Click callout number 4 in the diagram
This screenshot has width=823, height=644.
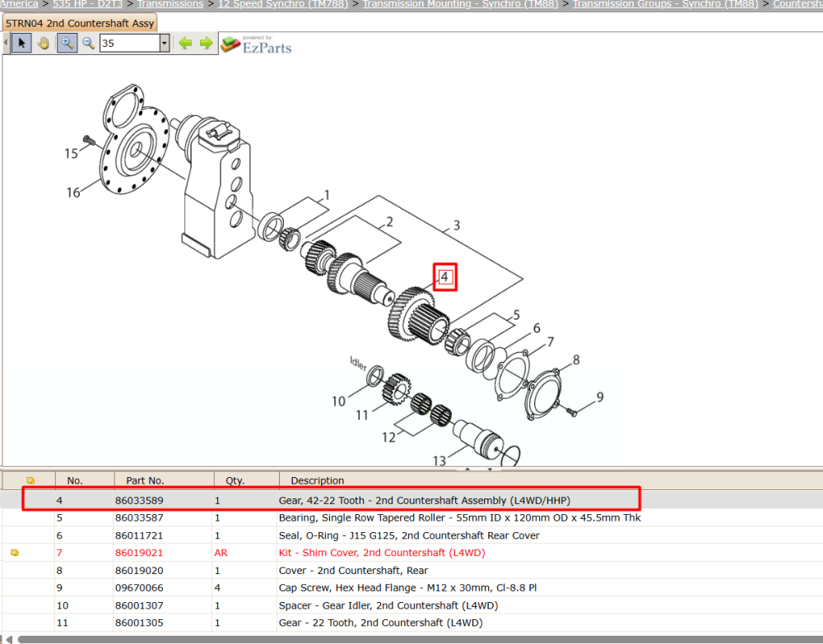[x=444, y=276]
